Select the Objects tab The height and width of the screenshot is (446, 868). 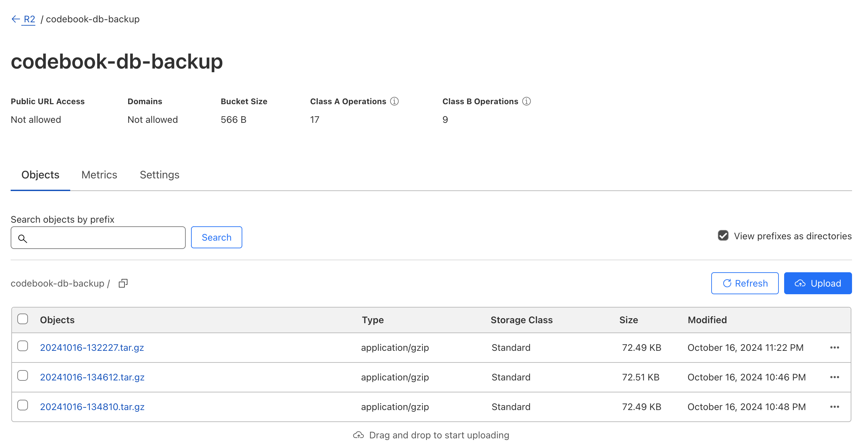[40, 175]
